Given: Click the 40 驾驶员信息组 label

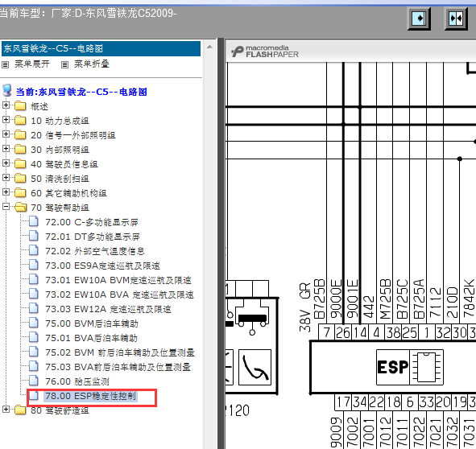Looking at the screenshot, I should (64, 164).
